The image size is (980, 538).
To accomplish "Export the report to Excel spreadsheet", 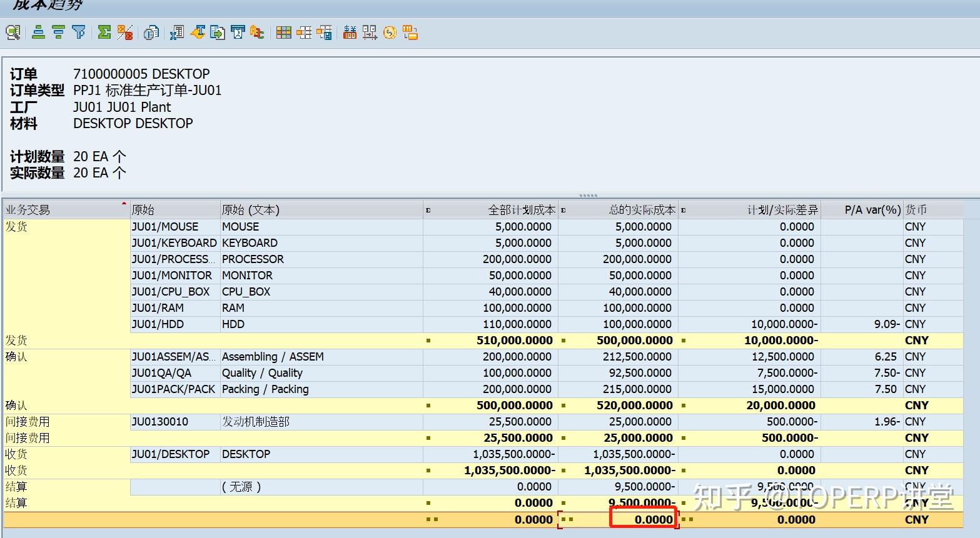I will click(x=176, y=32).
